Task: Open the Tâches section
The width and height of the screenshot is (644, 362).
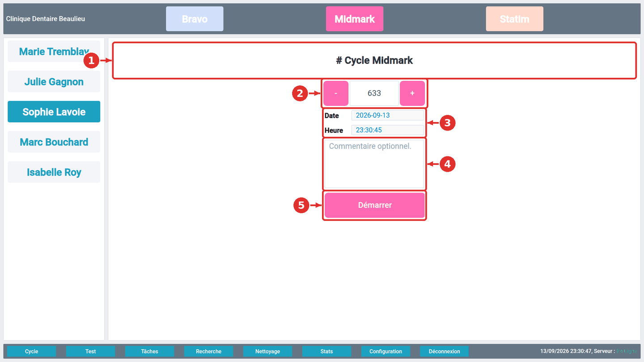Action: point(150,351)
